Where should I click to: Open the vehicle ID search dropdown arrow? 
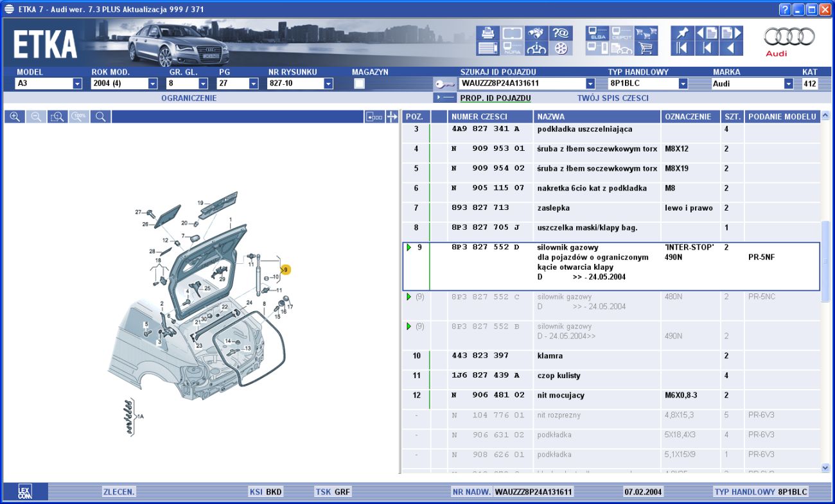pyautogui.click(x=590, y=83)
